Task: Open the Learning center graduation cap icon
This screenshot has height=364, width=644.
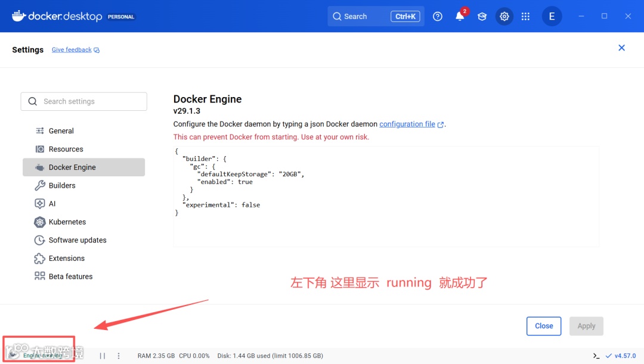Action: (482, 17)
